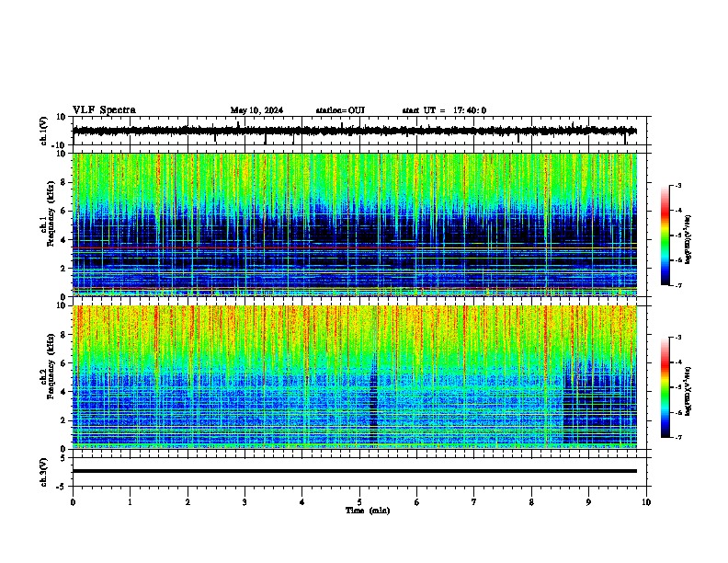This screenshot has width=728, height=563.
Task: Click the time-axis tick label "9"
Action: click(588, 502)
